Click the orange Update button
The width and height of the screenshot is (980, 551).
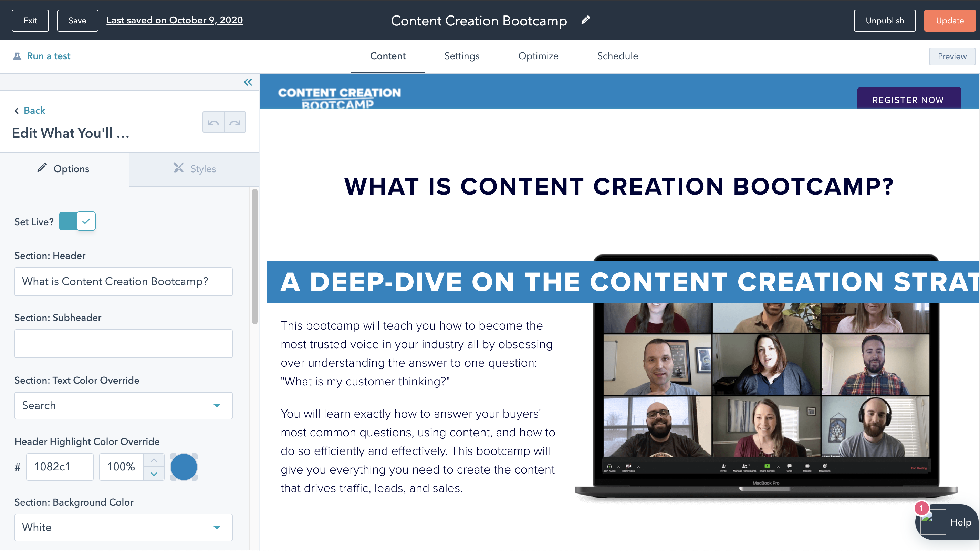click(950, 21)
